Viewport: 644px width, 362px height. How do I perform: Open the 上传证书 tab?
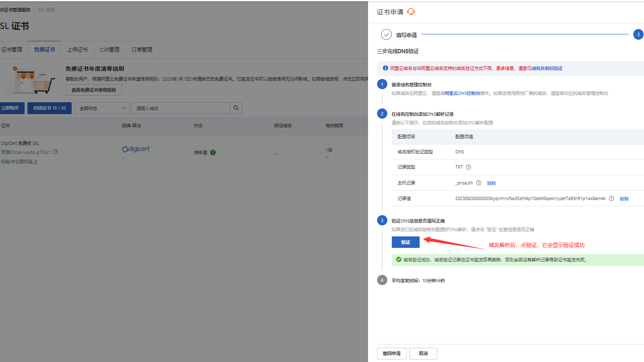tap(77, 49)
